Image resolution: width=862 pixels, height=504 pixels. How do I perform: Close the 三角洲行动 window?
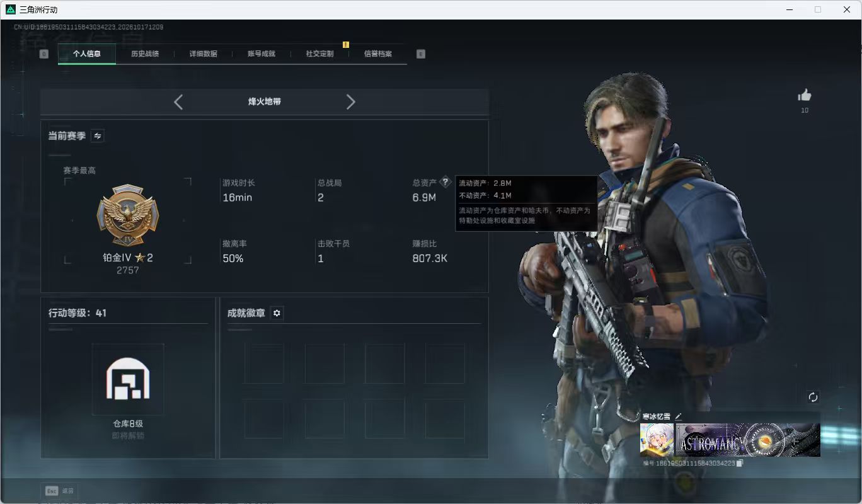847,9
